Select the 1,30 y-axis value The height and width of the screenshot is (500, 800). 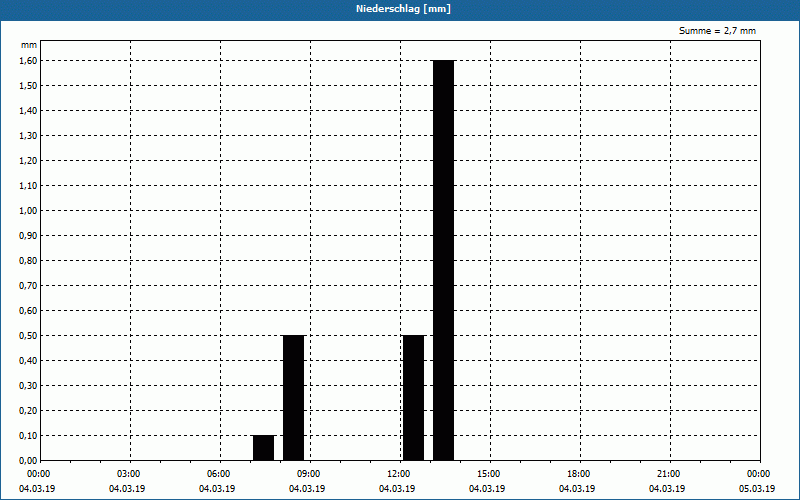coord(28,135)
